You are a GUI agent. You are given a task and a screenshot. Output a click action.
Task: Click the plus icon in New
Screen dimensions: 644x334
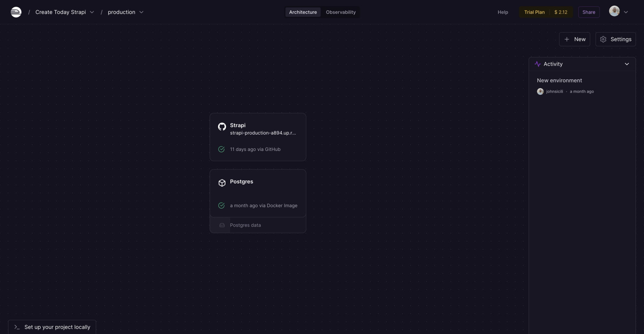tap(567, 39)
